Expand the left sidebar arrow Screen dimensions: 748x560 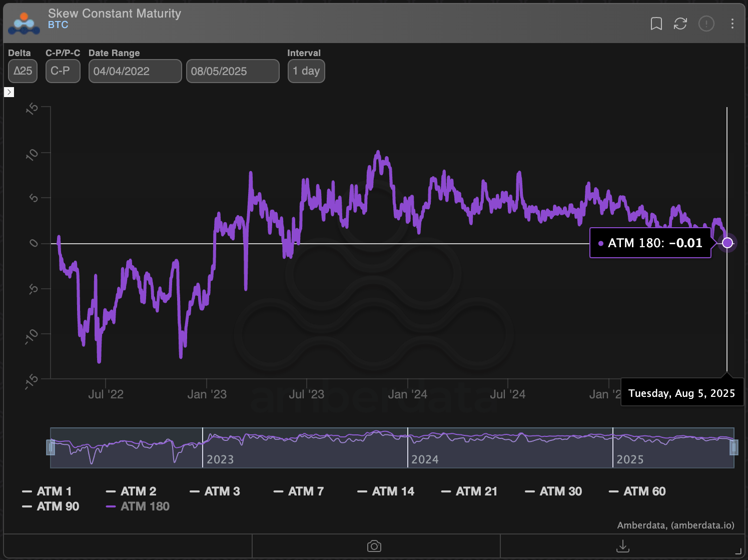(9, 92)
